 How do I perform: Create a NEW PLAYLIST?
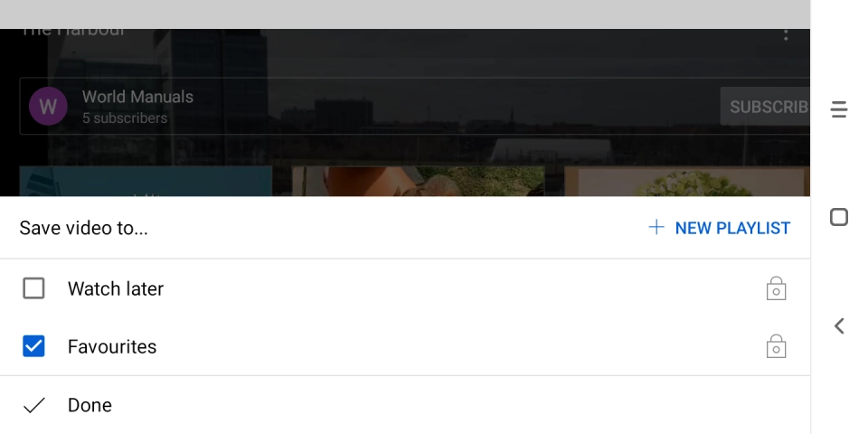pos(719,228)
